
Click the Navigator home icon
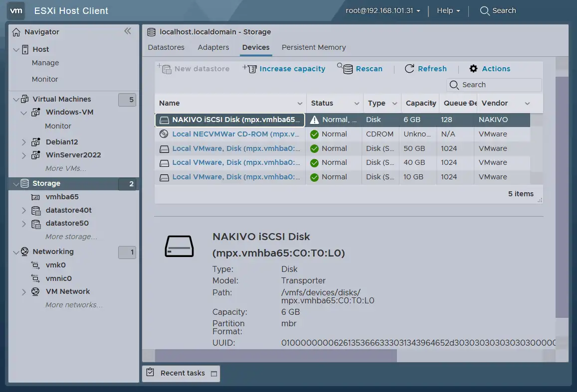(x=16, y=32)
